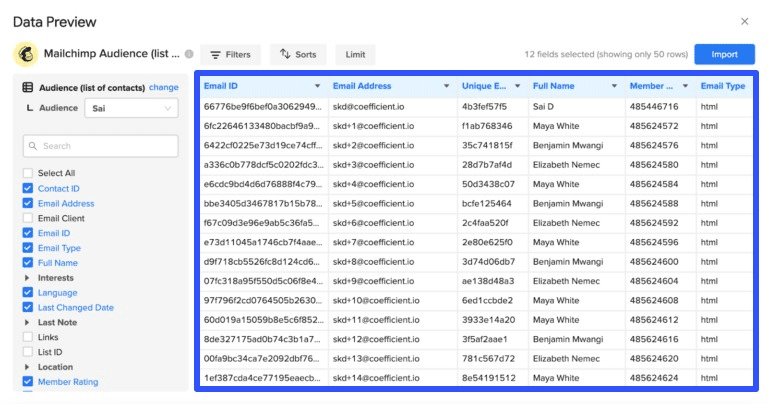Image resolution: width=768 pixels, height=404 pixels.
Task: Uncheck the Full Name field
Action: (x=28, y=262)
